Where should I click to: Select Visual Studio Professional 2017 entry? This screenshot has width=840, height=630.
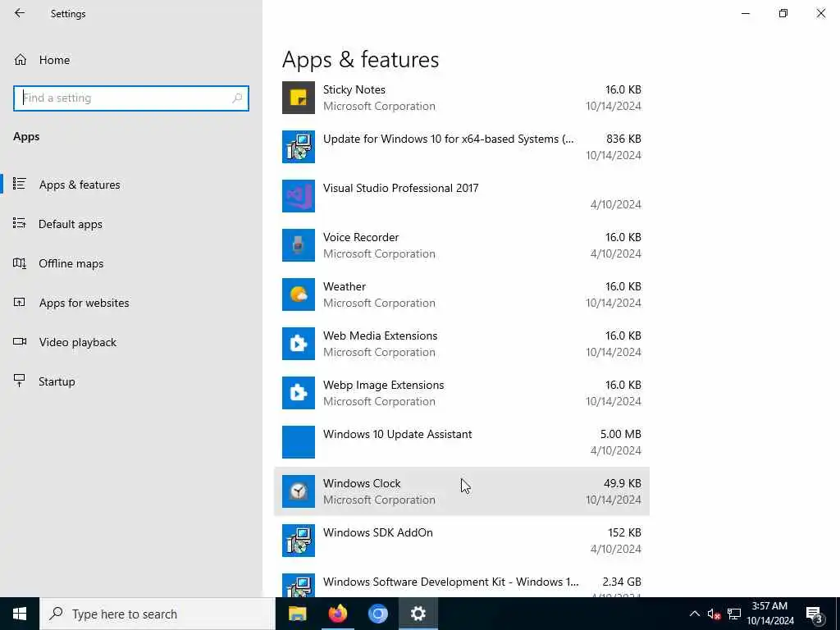[400, 189]
